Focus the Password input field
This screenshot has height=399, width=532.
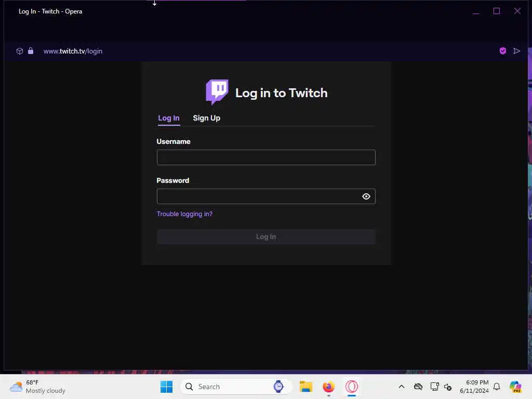pos(266,196)
